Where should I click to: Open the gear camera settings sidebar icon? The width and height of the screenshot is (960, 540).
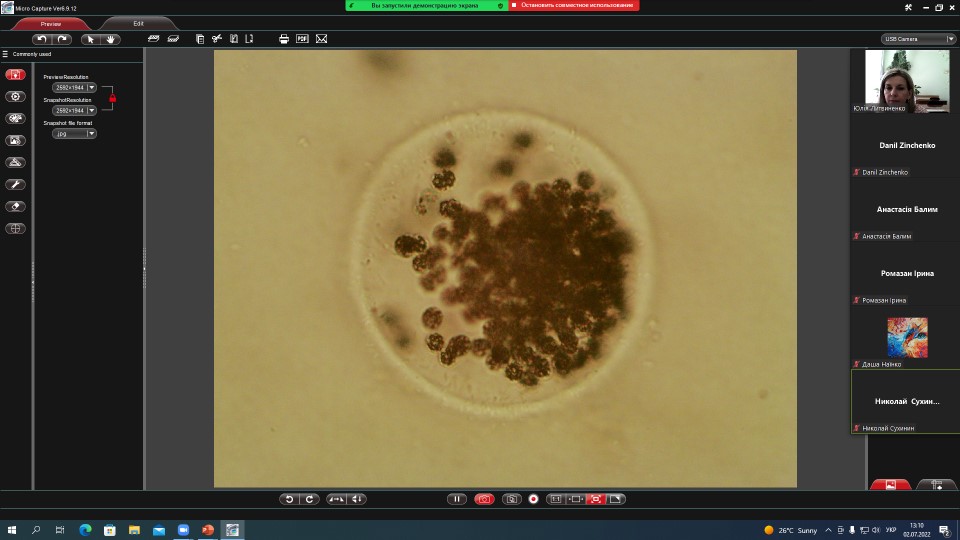tap(15, 97)
